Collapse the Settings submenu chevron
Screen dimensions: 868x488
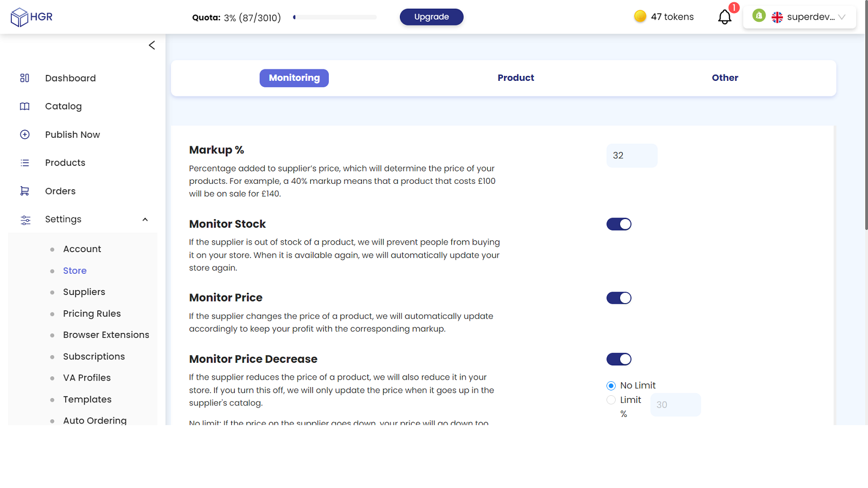(x=145, y=220)
